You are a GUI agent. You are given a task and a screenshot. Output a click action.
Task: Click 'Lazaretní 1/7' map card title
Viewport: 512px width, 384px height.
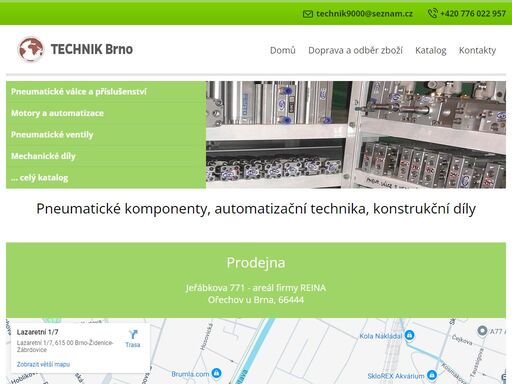coord(37,332)
